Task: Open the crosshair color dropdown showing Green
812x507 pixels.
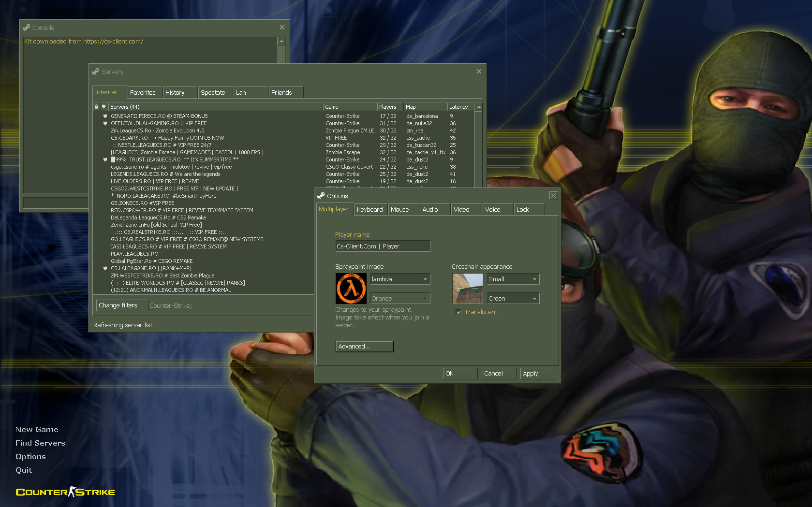Action: pos(513,299)
